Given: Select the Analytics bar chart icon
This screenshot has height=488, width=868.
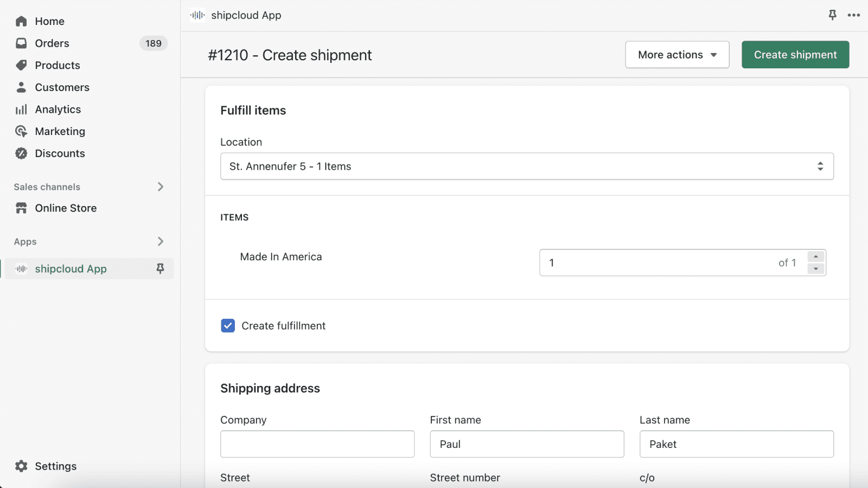Looking at the screenshot, I should (21, 109).
